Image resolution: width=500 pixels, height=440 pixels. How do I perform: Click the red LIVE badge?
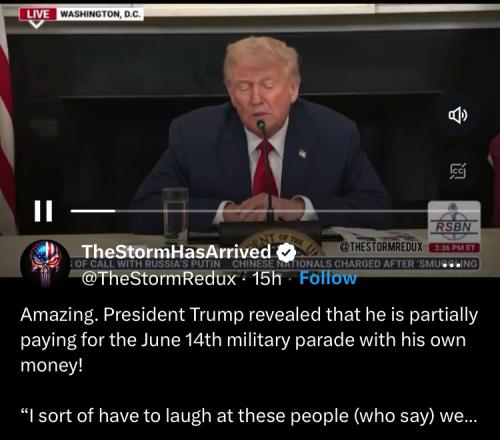(37, 14)
